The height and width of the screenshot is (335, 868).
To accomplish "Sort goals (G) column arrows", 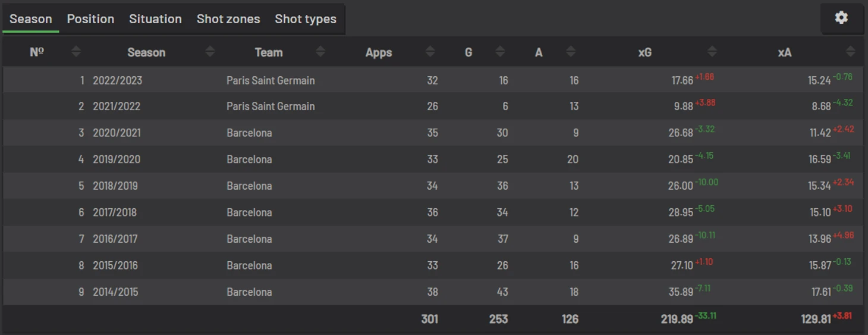I will pos(500,52).
